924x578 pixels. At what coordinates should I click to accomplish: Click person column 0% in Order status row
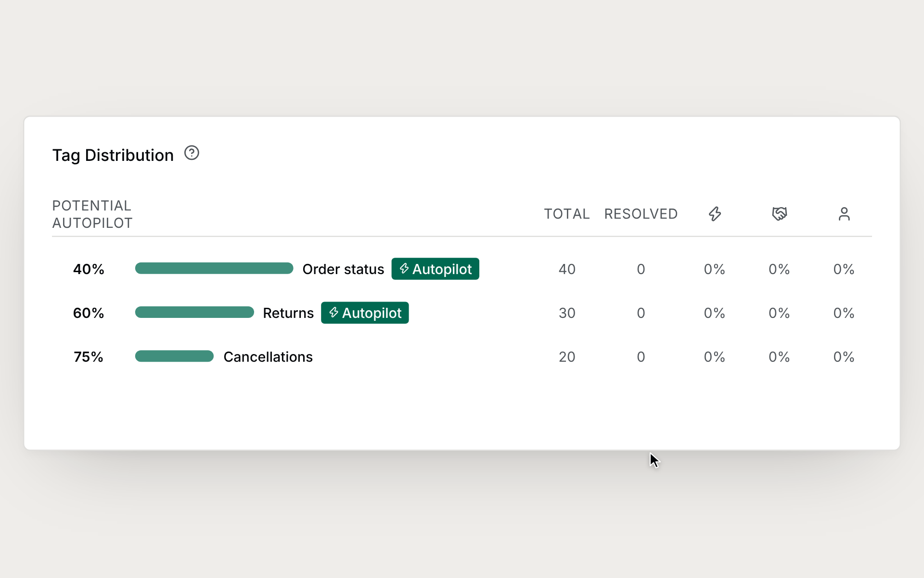(x=844, y=269)
